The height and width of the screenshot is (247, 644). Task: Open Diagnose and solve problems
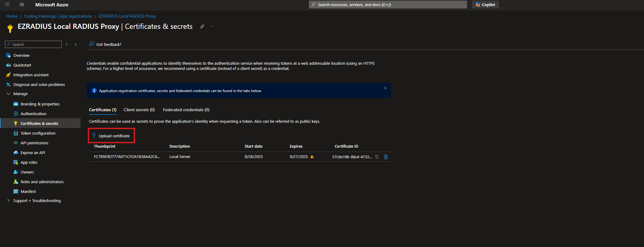pyautogui.click(x=39, y=84)
